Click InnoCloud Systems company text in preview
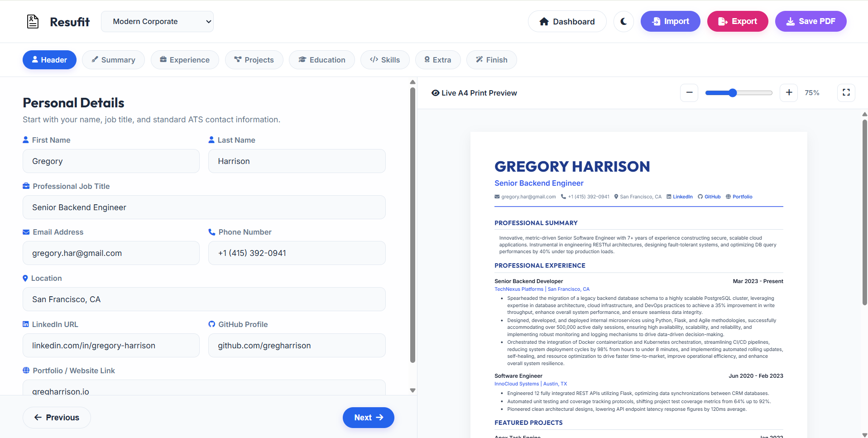The width and height of the screenshot is (868, 438). (x=517, y=384)
